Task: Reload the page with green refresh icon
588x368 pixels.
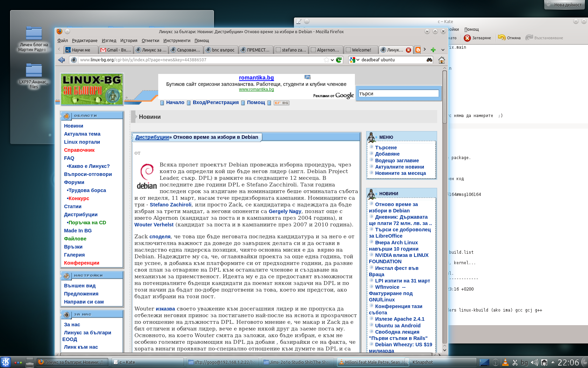Action: click(x=339, y=60)
